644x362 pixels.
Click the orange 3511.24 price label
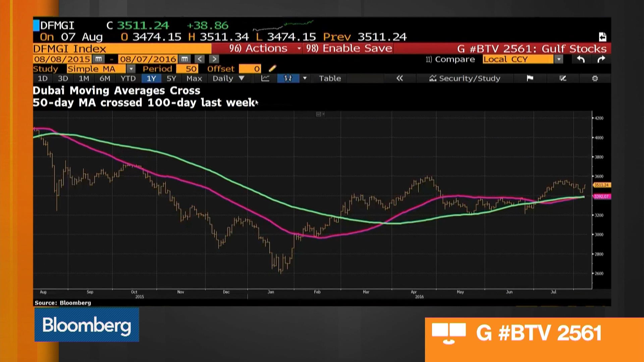tap(602, 185)
